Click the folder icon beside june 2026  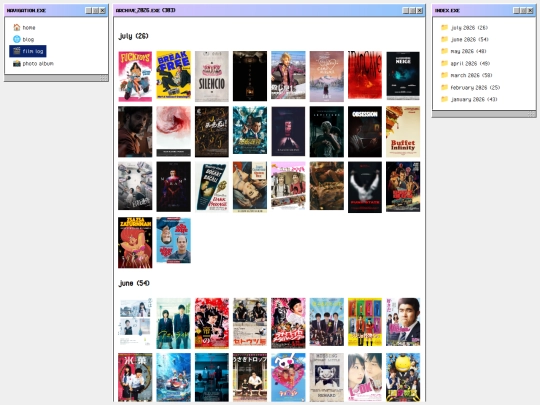(x=445, y=39)
